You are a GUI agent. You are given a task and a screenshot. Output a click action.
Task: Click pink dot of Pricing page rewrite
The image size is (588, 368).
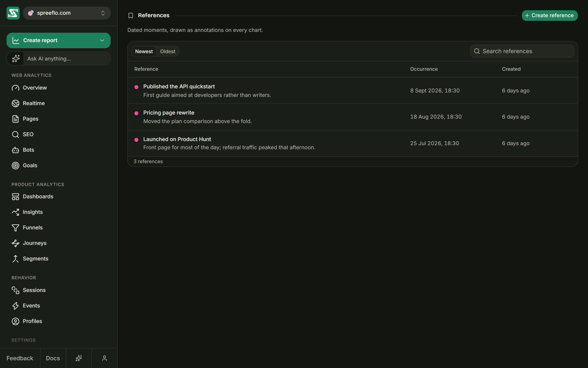point(137,113)
